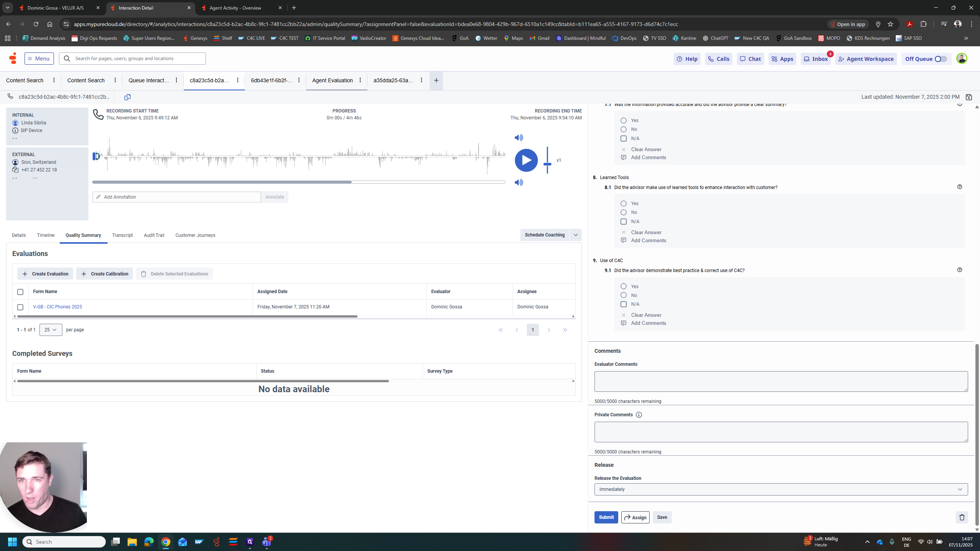Open the Release the Evaluation dropdown
980x551 pixels.
781,489
